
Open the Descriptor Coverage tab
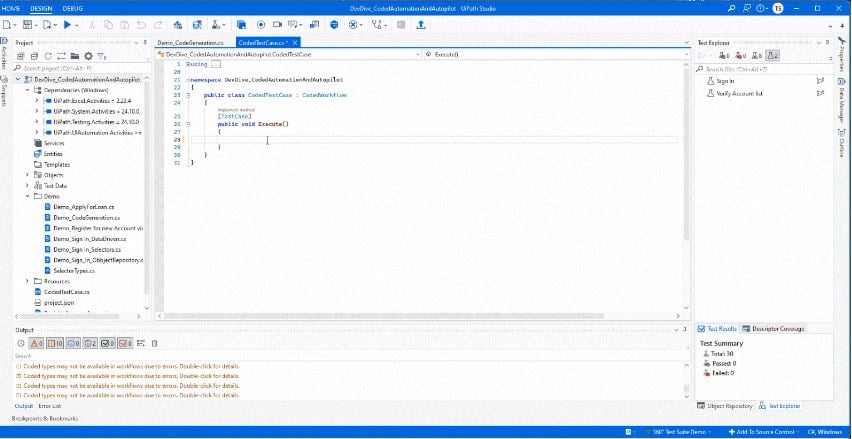point(773,329)
